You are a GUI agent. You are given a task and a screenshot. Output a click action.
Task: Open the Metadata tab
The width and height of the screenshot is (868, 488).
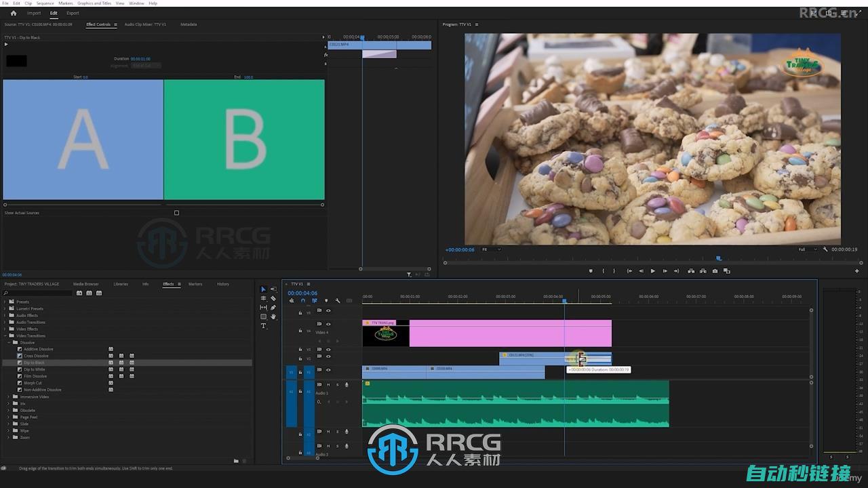[189, 24]
